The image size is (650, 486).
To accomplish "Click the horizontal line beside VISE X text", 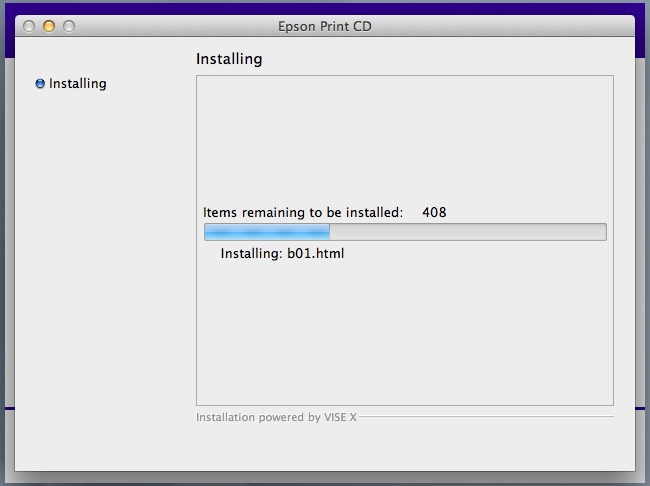I will pos(485,417).
